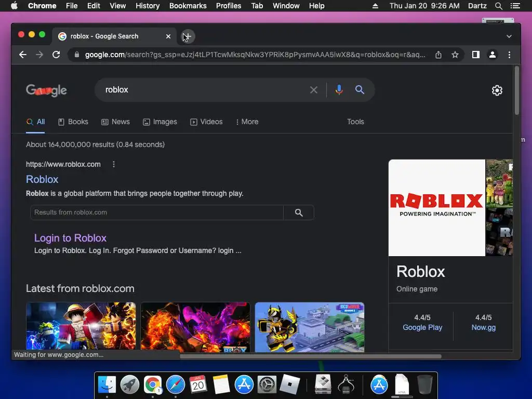Click the Results from roblox.com field
Image resolution: width=532 pixels, height=399 pixels.
point(157,212)
